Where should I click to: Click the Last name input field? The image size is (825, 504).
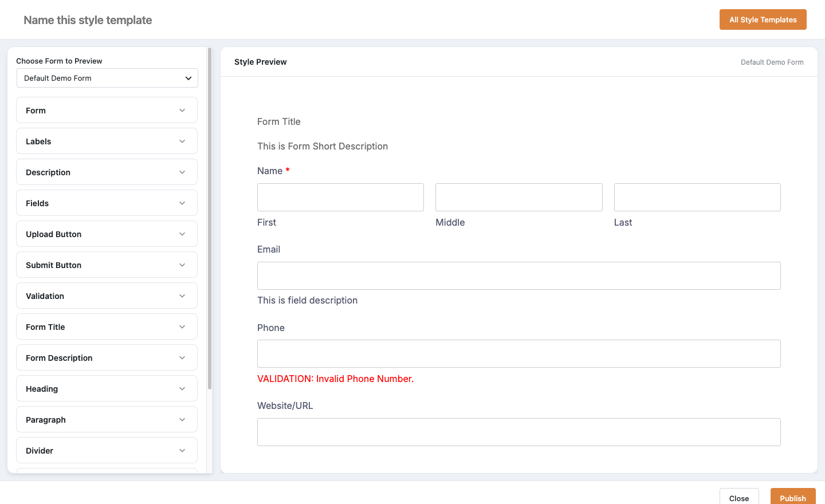pos(697,197)
